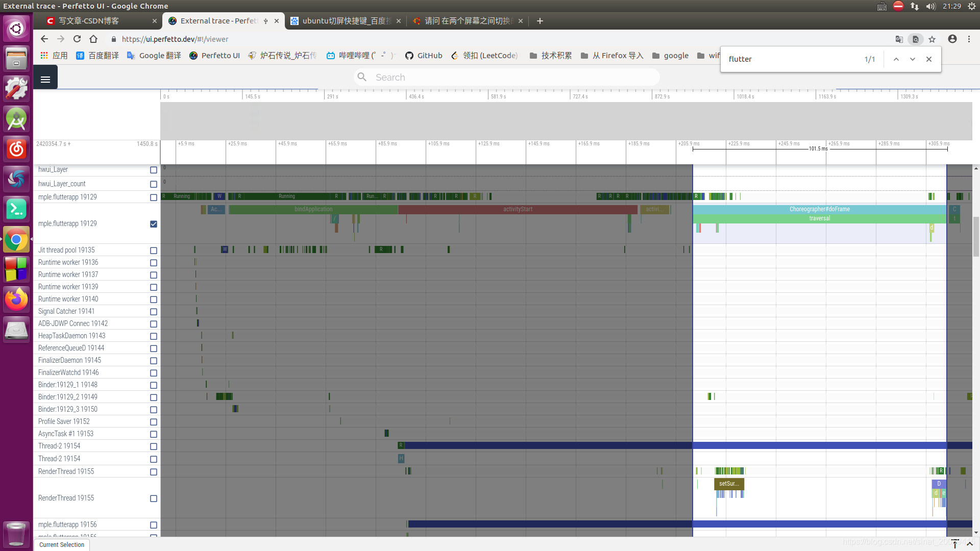Open the 技术积累 bookmarks folder
The width and height of the screenshot is (980, 551).
(x=550, y=56)
